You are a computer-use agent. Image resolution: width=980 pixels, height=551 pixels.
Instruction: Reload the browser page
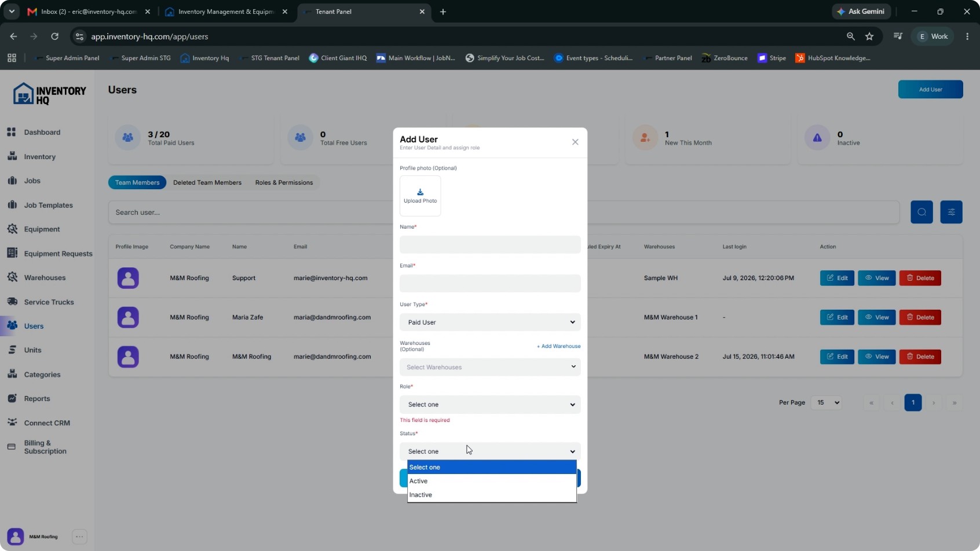click(54, 36)
